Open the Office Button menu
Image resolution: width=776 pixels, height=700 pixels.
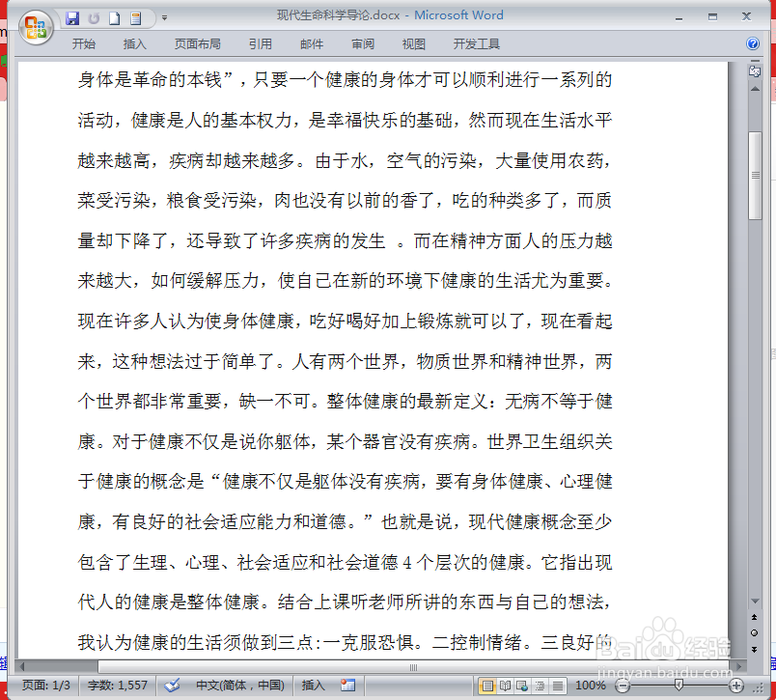click(x=36, y=27)
